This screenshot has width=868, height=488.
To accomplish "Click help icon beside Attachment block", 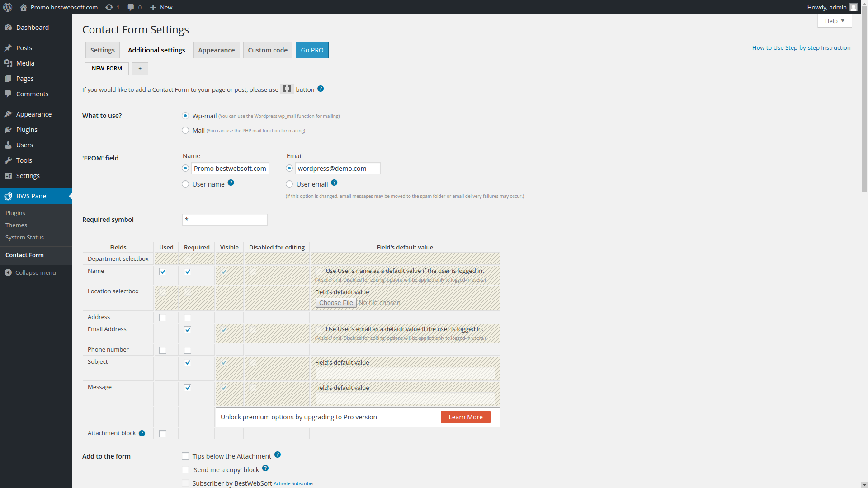I will [x=142, y=433].
